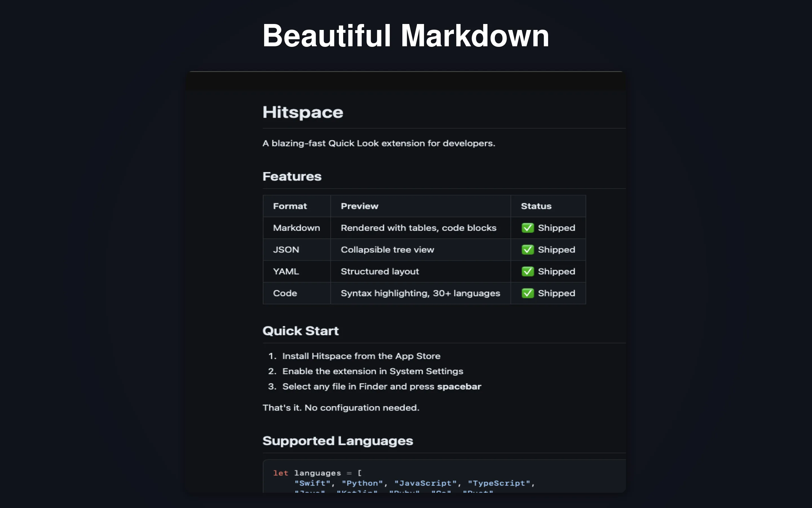The height and width of the screenshot is (508, 812).
Task: Click 'Enable the extension in System Settings' step
Action: pyautogui.click(x=373, y=371)
